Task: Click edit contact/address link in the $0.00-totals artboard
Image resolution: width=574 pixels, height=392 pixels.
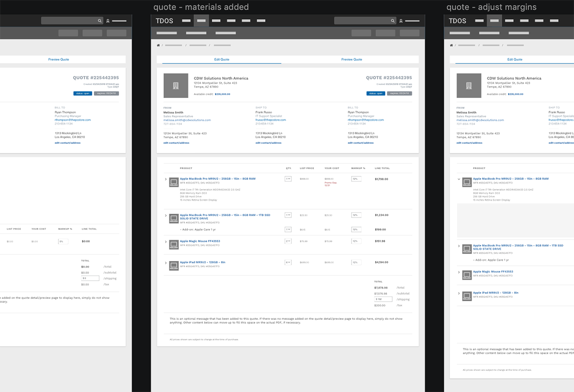Action: coord(67,143)
